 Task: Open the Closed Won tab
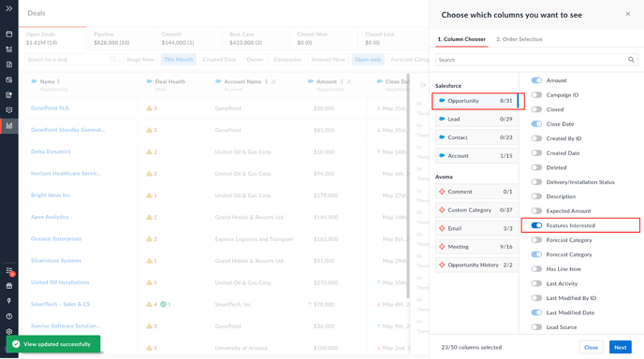[x=323, y=38]
